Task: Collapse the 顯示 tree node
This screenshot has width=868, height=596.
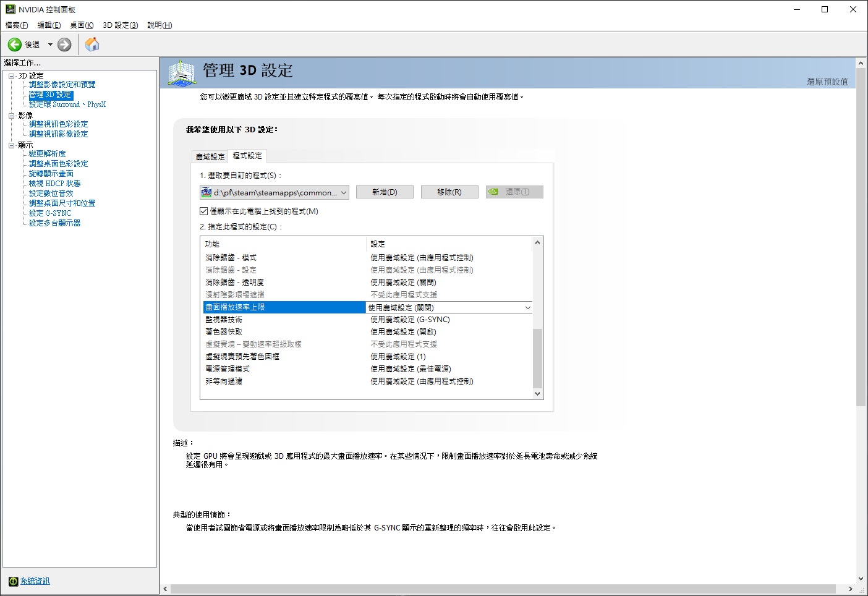Action: (x=11, y=145)
